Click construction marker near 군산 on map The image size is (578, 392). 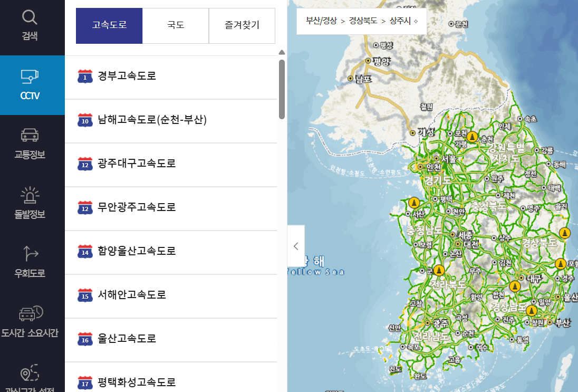pyautogui.click(x=439, y=270)
